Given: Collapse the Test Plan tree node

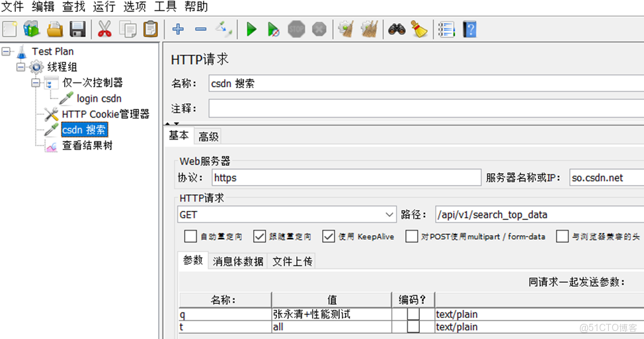Looking at the screenshot, I should coord(6,52).
